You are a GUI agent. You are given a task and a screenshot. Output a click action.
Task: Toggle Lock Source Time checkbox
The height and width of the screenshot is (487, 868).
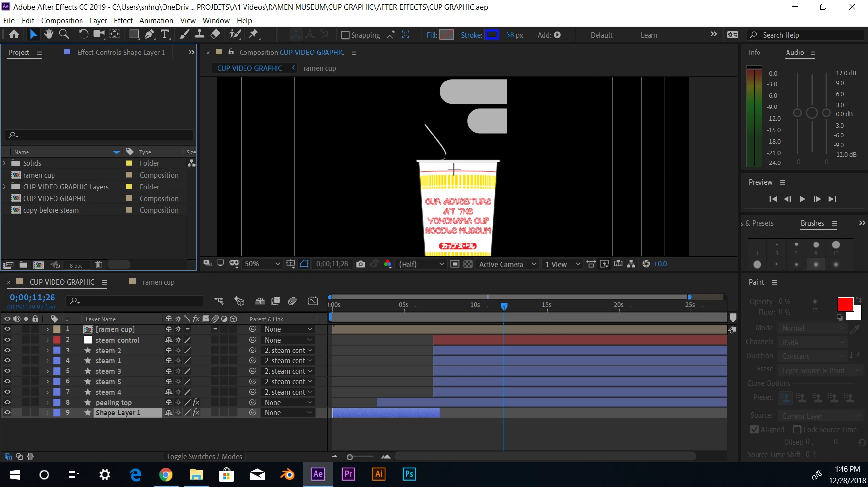click(797, 430)
